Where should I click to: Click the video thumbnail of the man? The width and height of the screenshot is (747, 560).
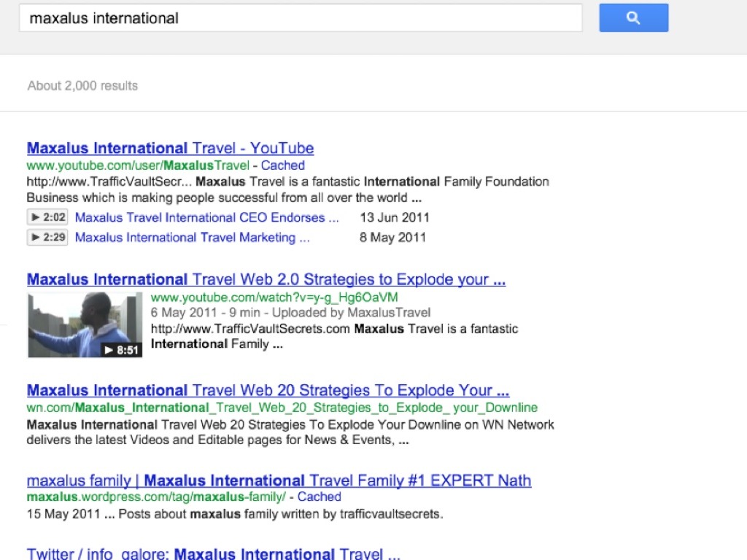(85, 324)
